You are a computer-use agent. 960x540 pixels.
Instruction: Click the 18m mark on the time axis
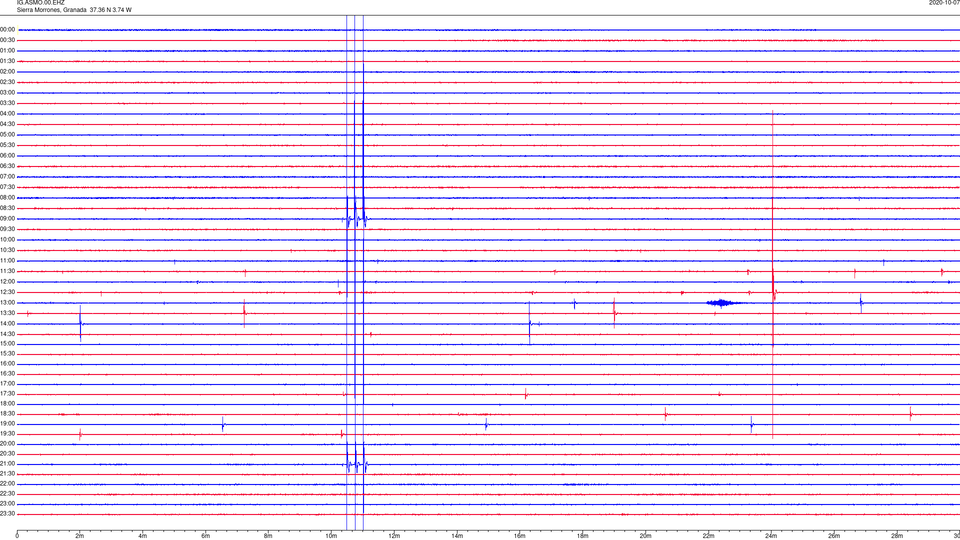tap(582, 536)
